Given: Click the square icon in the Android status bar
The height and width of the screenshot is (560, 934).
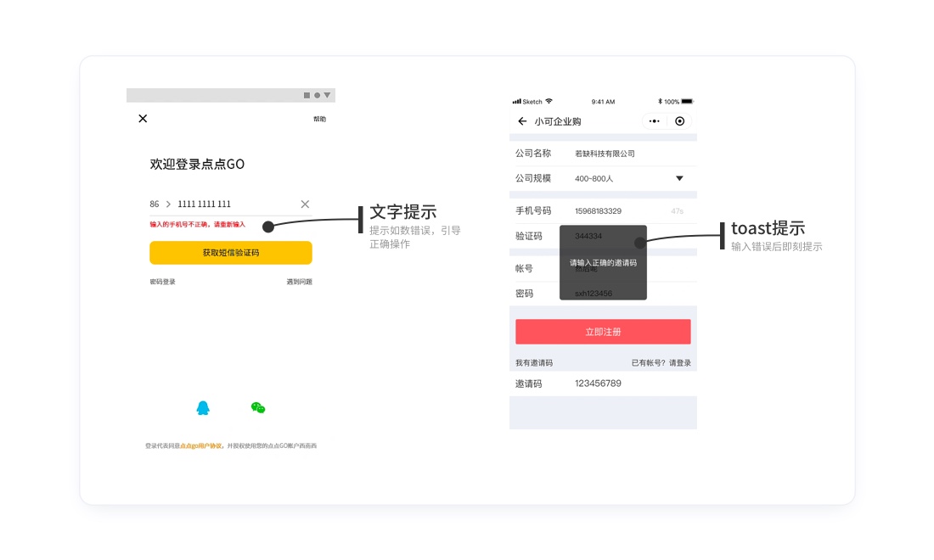Looking at the screenshot, I should tap(307, 95).
